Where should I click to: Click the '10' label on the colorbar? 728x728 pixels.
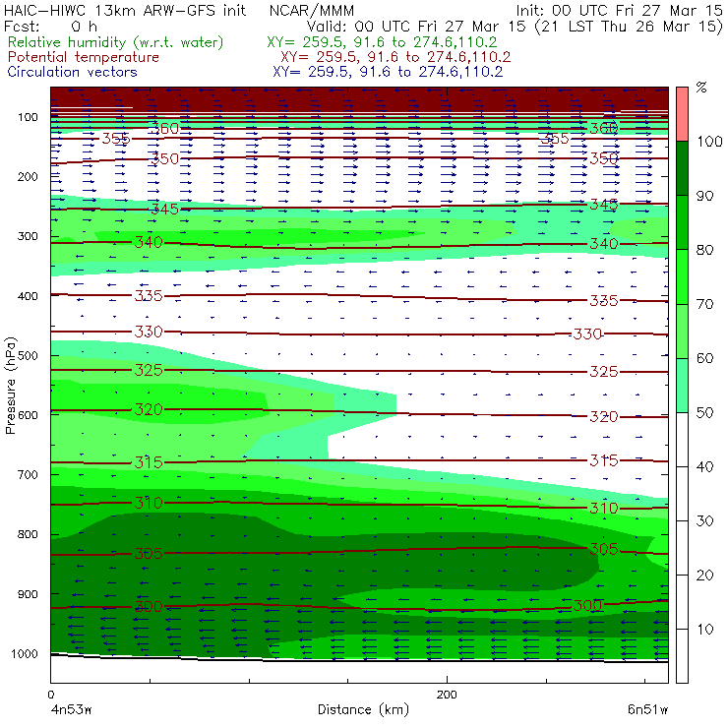[704, 629]
